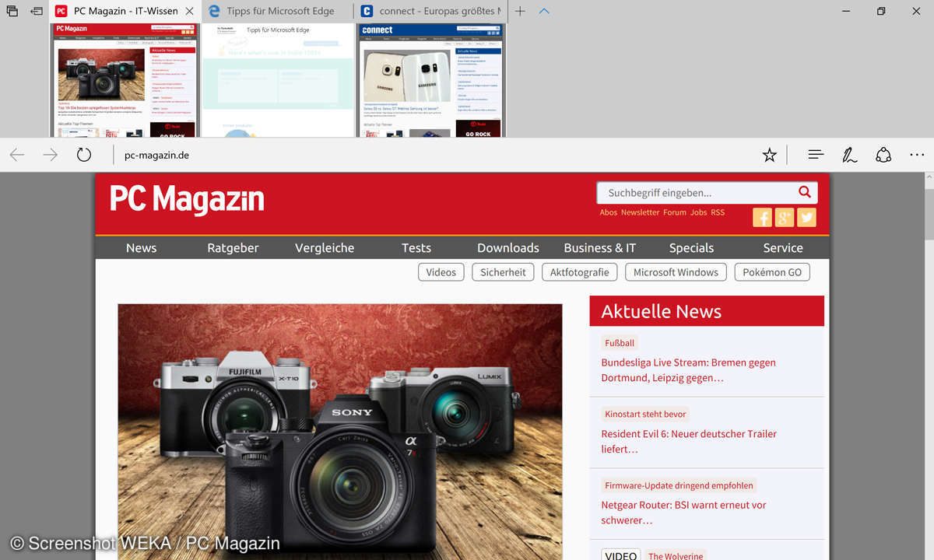Open PC Magazin Facebook page icon
The image size is (934, 560).
(763, 217)
